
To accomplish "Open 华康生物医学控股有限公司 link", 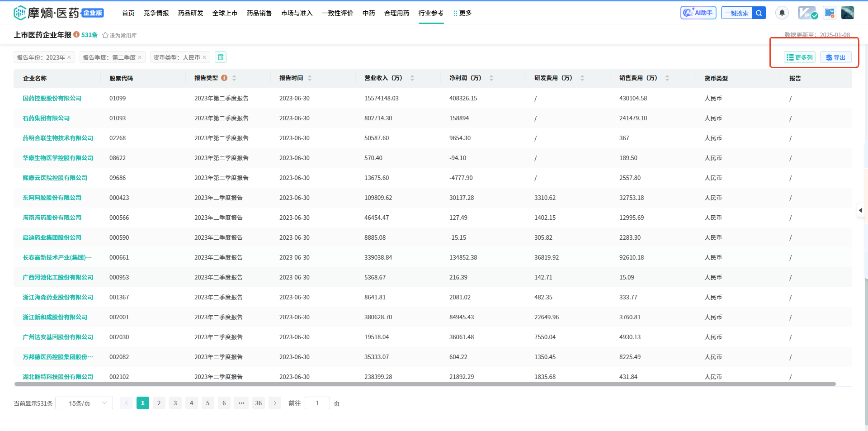I will pos(58,158).
